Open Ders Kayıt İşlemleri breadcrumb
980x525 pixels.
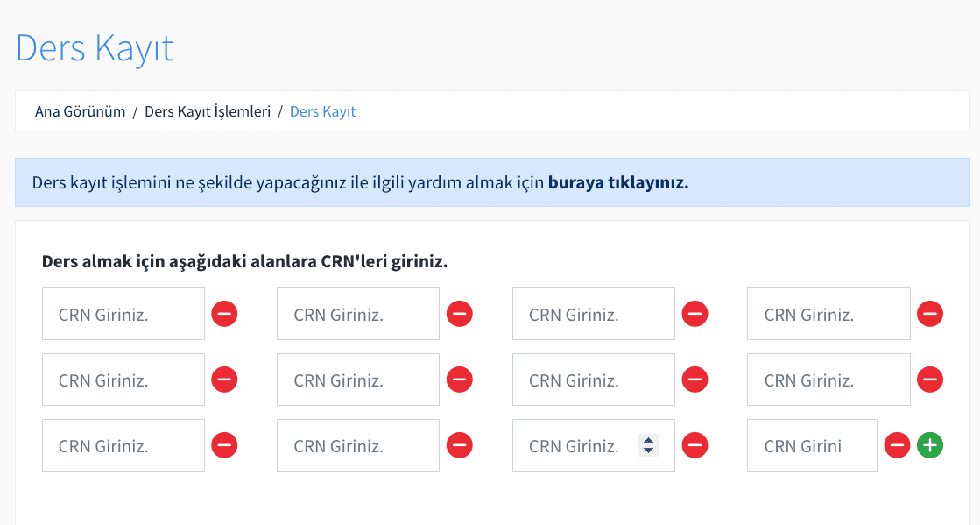[208, 111]
